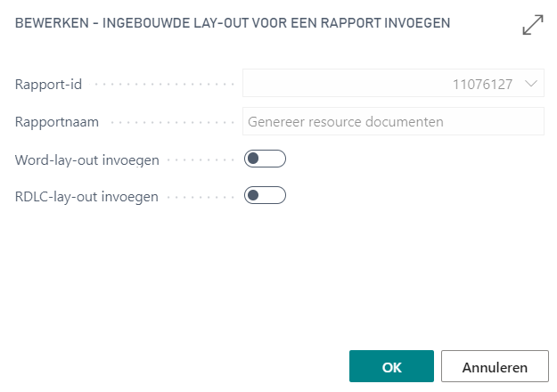
Task: Click the RDLC-lay-out toggle knob
Action: [255, 195]
